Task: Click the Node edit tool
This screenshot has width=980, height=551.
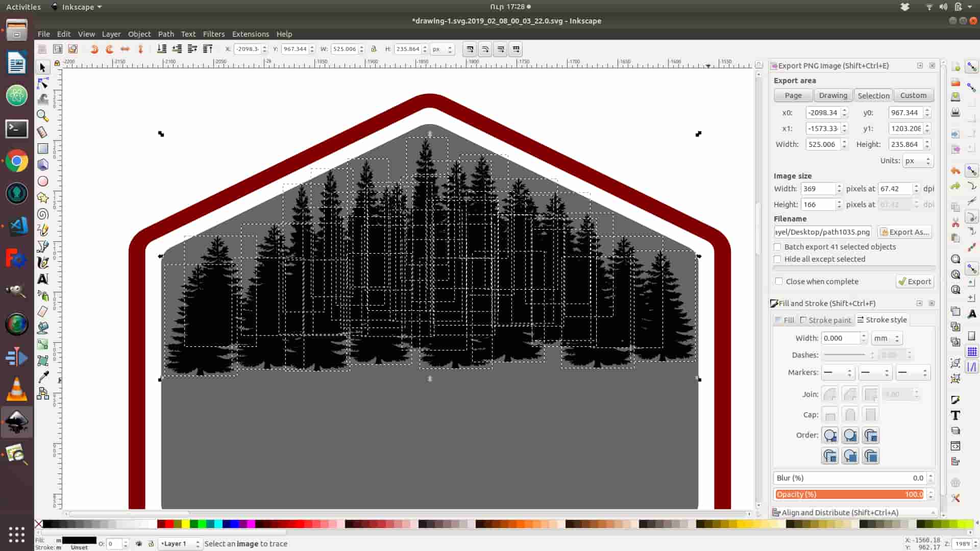Action: click(x=43, y=83)
